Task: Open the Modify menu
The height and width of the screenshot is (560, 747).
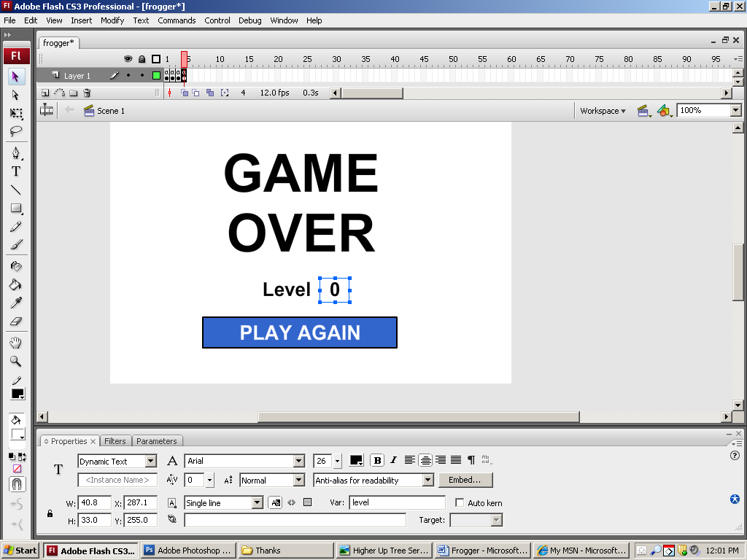Action: click(112, 20)
